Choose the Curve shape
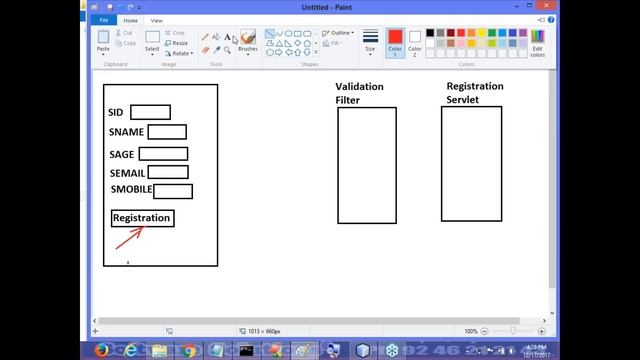 coord(279,33)
